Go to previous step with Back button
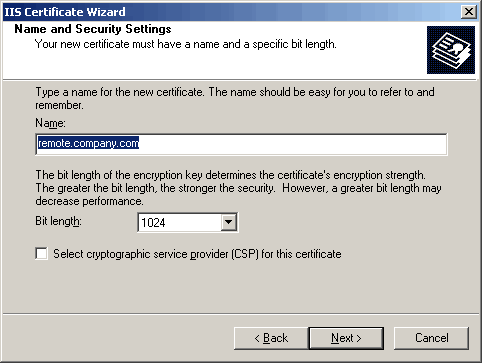The height and width of the screenshot is (363, 482). [x=271, y=338]
